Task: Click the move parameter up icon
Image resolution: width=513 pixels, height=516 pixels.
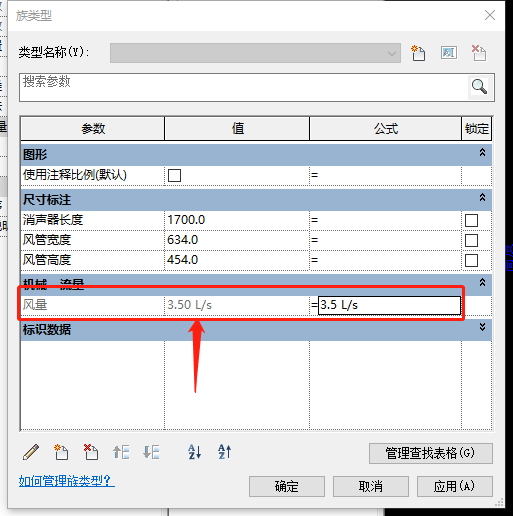Action: tap(121, 452)
